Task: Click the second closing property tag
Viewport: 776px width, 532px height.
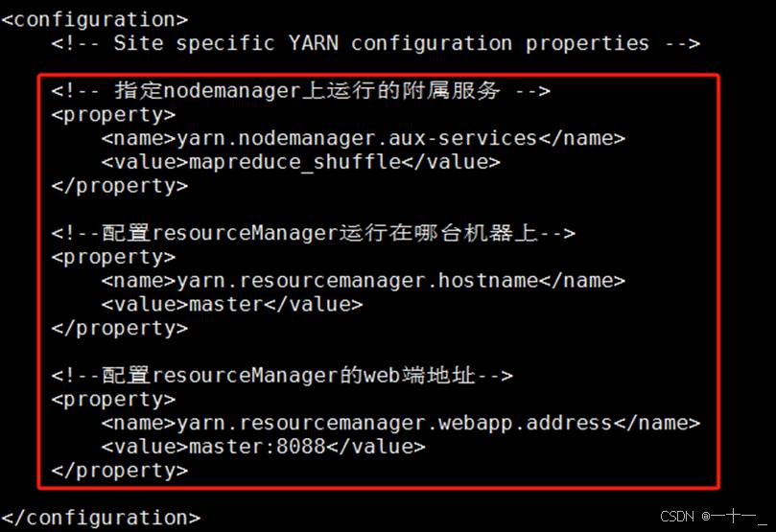Action: 120,328
